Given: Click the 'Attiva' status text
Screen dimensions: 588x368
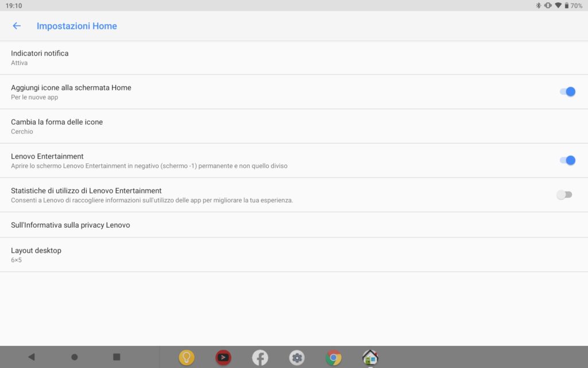Looking at the screenshot, I should point(19,63).
